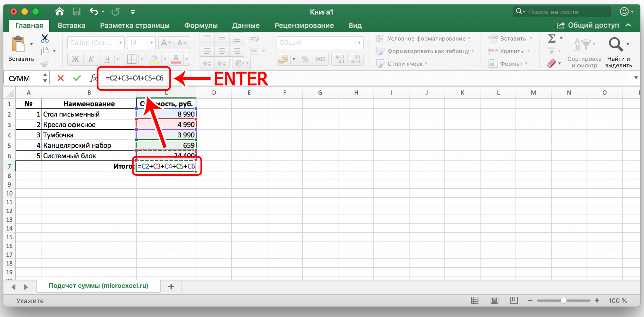Open the feedback smiley icon
Screen dimensions: 644x317
tap(624, 12)
